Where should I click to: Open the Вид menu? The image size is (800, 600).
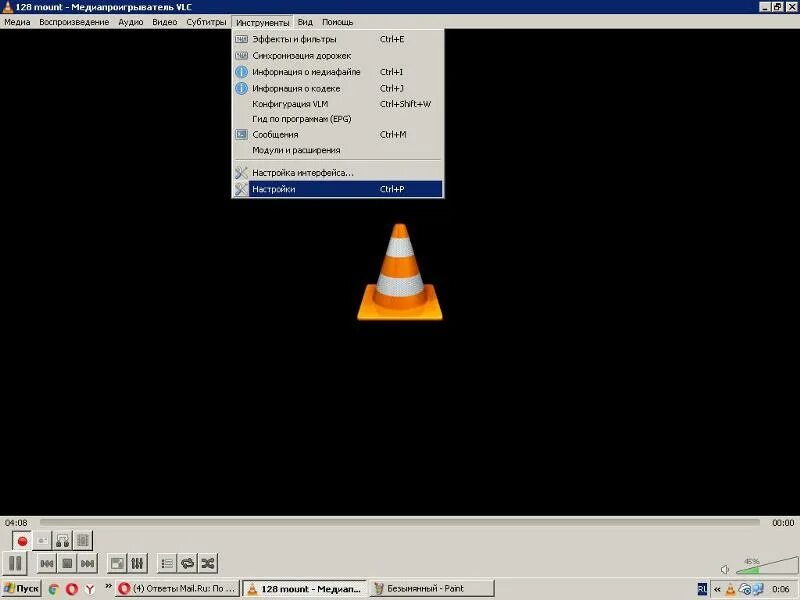[305, 22]
